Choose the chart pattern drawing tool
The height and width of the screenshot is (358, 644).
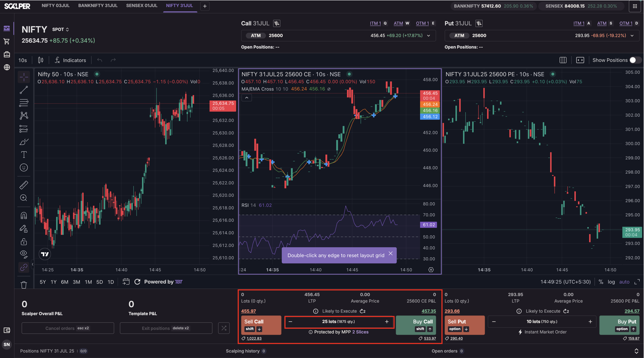pos(24,116)
